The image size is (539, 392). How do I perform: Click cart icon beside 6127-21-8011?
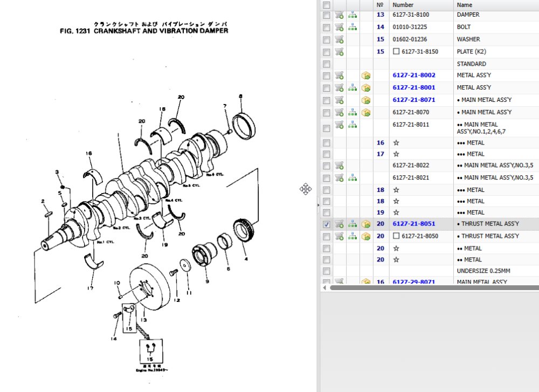[x=339, y=125]
